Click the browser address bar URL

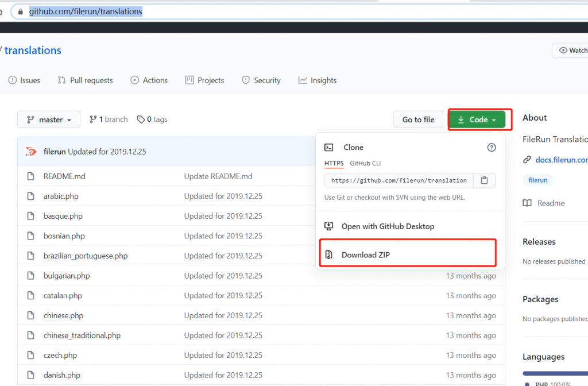86,11
